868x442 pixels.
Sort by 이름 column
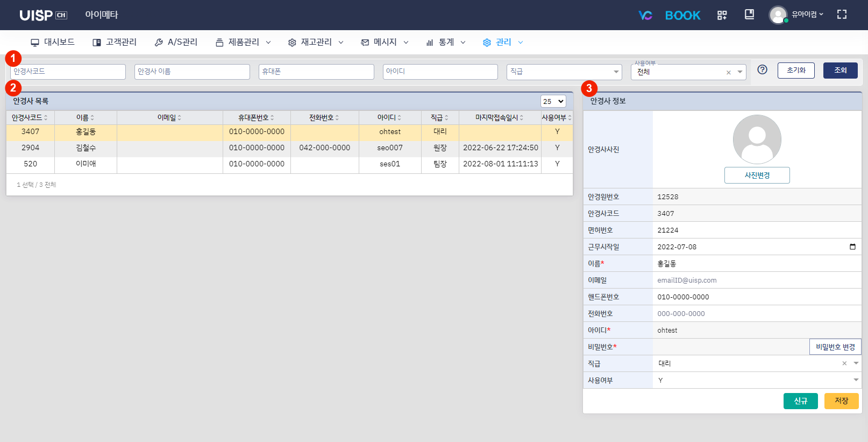(x=86, y=117)
